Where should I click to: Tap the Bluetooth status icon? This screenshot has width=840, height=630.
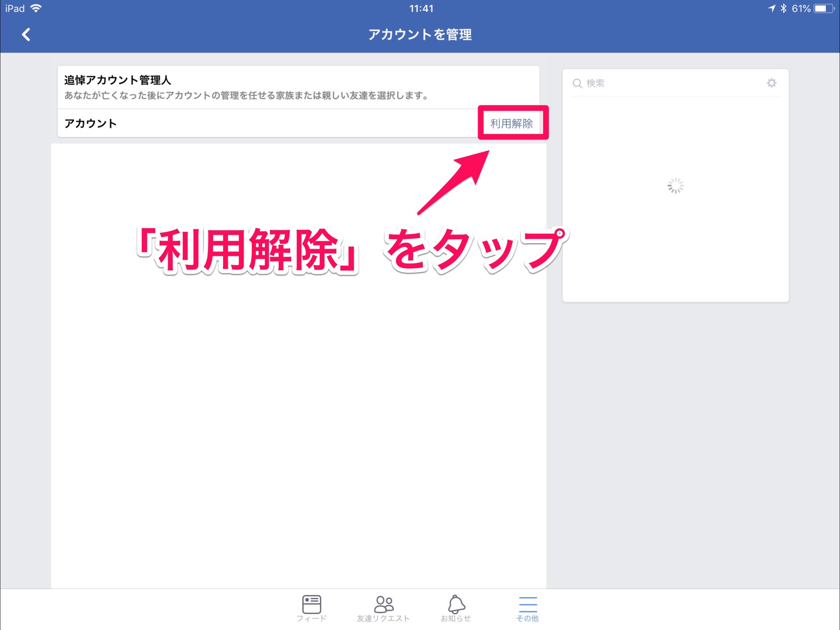pyautogui.click(x=783, y=8)
